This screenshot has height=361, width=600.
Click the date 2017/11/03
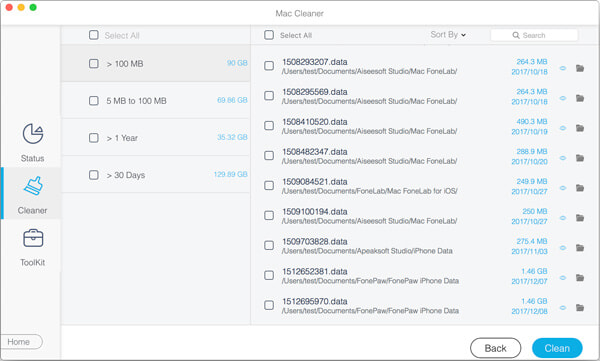pos(530,252)
